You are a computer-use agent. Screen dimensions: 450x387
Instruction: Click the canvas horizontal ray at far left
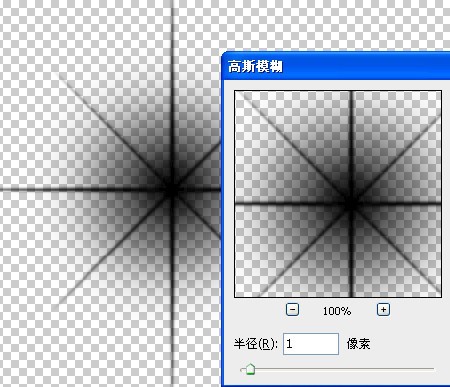20,190
